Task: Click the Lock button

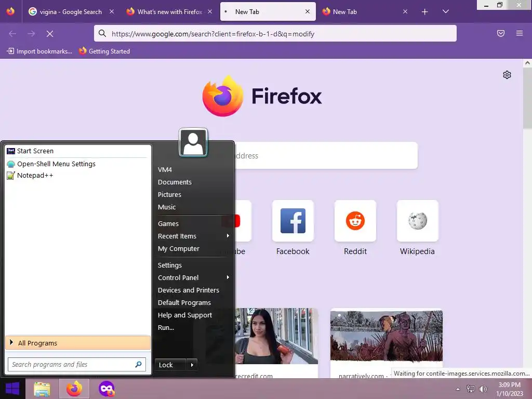Action: (x=170, y=365)
